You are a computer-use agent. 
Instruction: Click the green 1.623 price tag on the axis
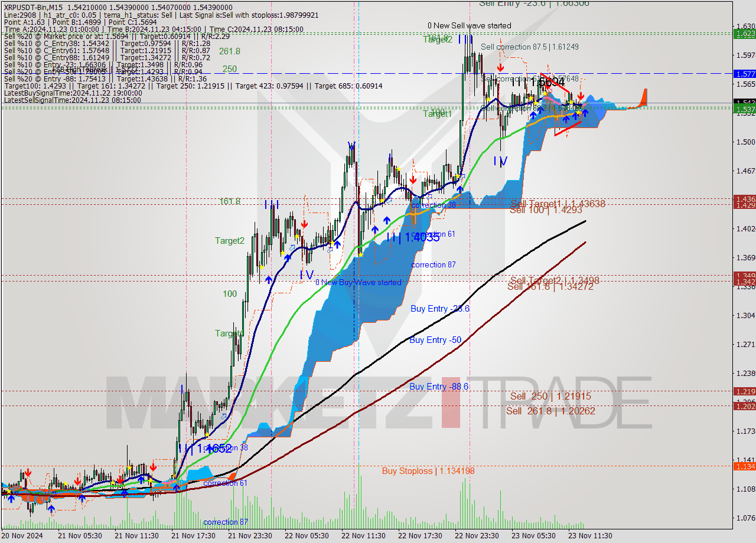pyautogui.click(x=744, y=34)
